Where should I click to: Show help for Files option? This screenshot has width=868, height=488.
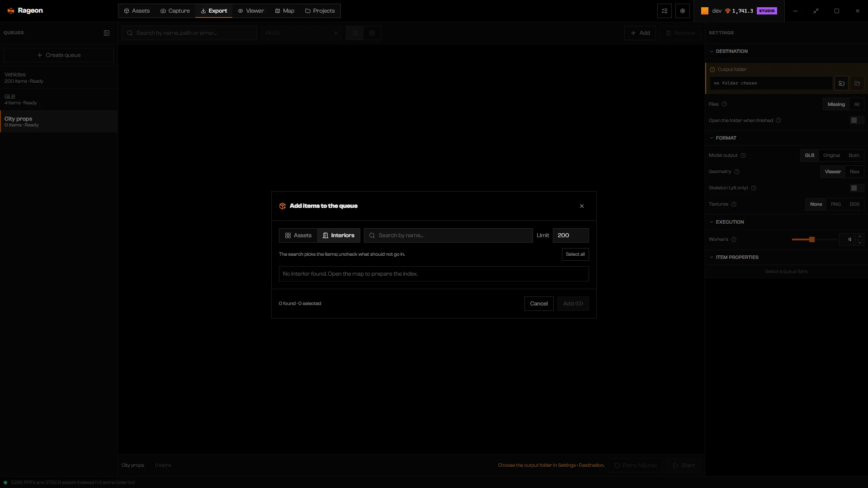(x=724, y=104)
